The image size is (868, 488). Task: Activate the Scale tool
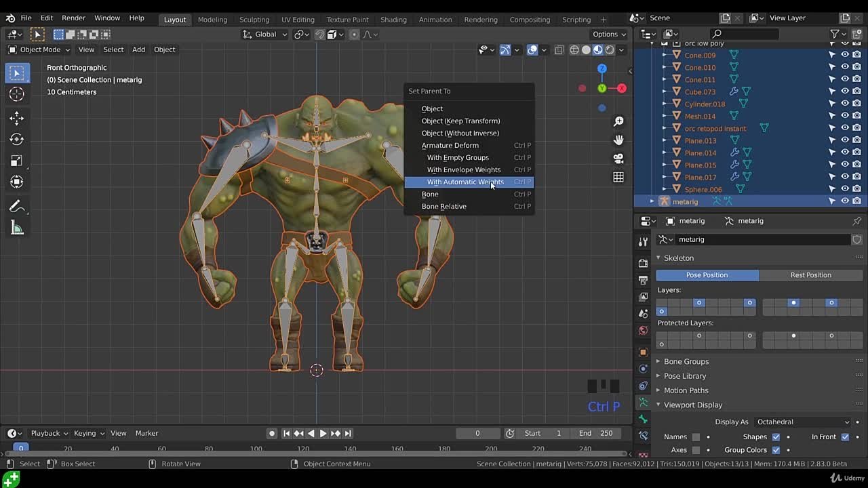pos(17,161)
